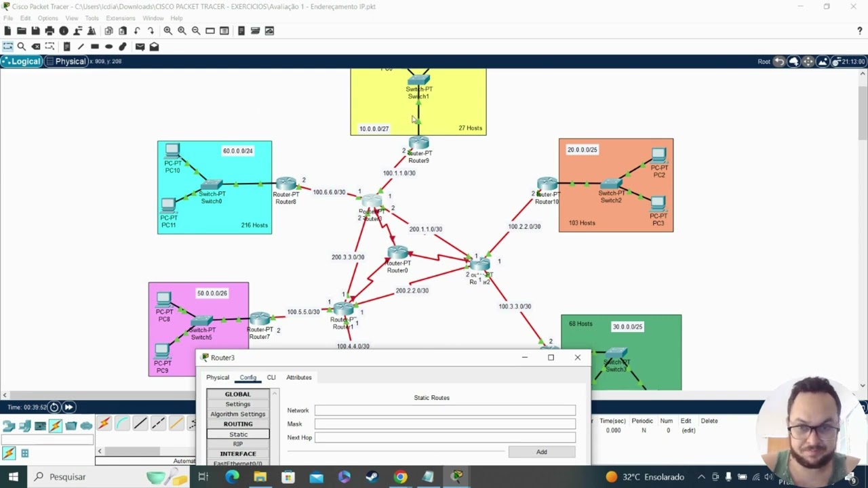The height and width of the screenshot is (488, 868).
Task: Open the network information icon
Action: coord(64,30)
